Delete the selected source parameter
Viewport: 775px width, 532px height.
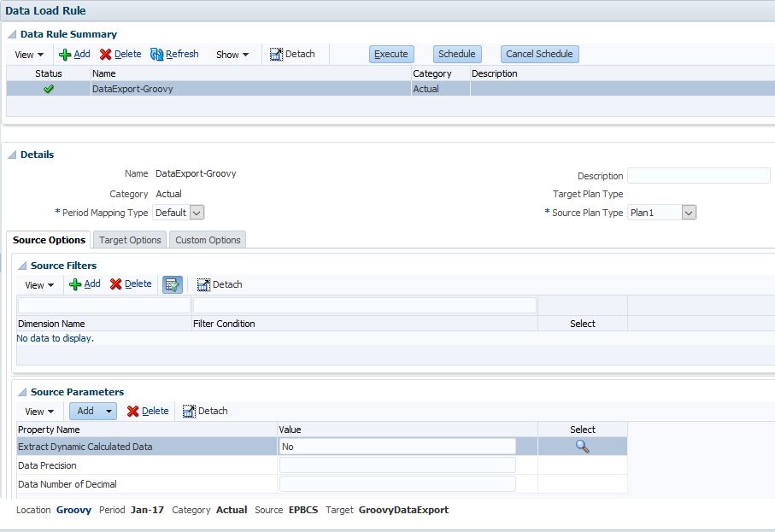click(149, 411)
